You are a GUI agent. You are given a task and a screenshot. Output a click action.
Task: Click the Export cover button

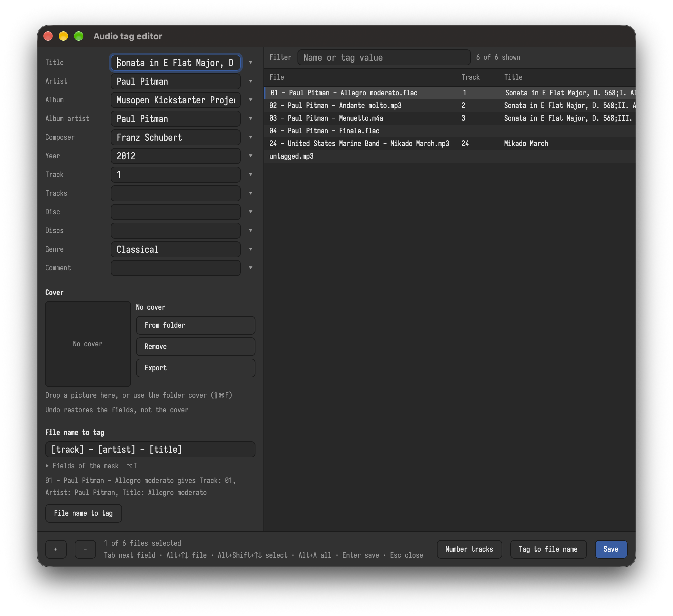[196, 368]
